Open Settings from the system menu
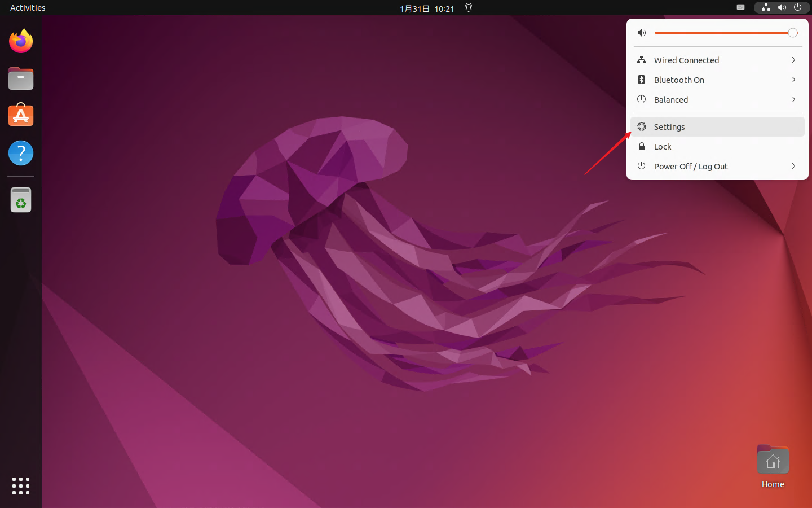This screenshot has height=508, width=812. point(717,126)
